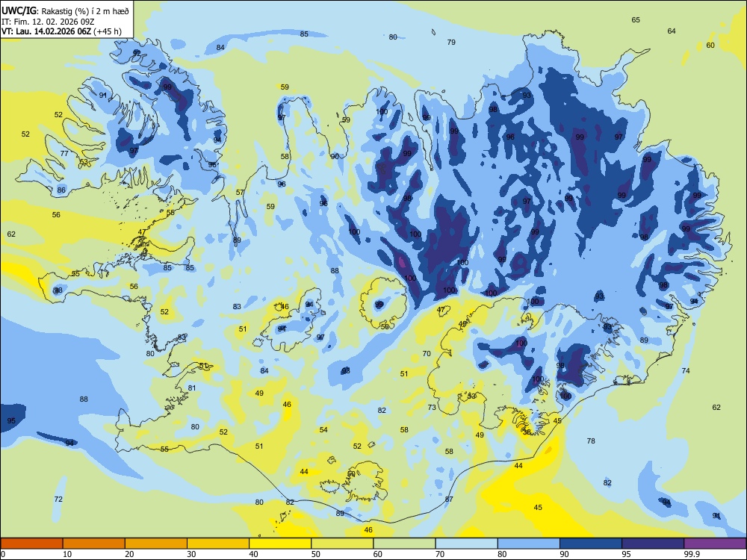
Task: Click the map humidity value '65'
Action: (x=636, y=20)
